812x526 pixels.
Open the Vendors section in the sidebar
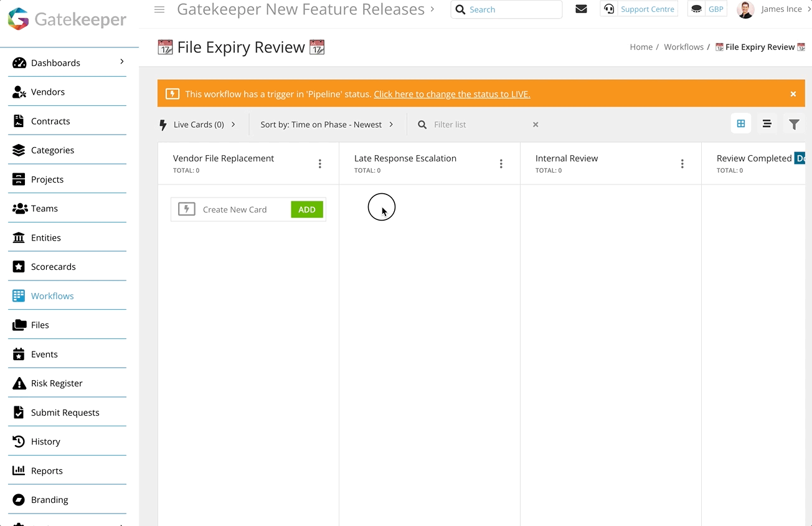pyautogui.click(x=48, y=92)
